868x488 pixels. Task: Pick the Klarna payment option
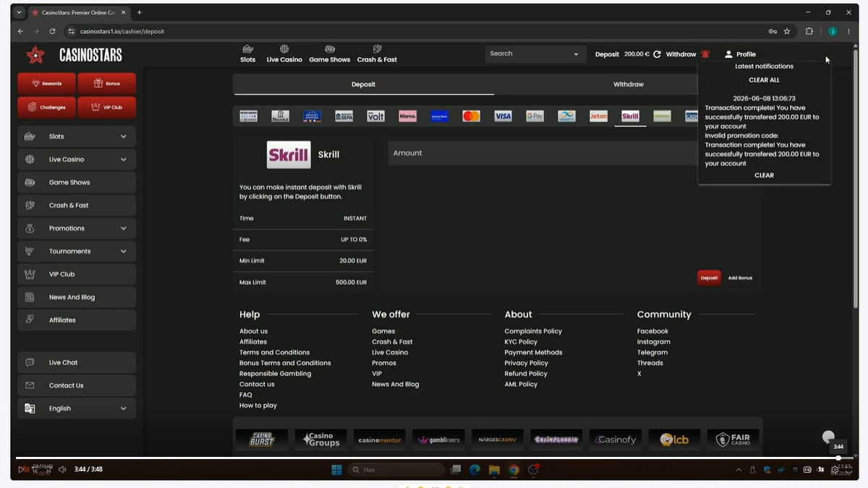pyautogui.click(x=407, y=116)
